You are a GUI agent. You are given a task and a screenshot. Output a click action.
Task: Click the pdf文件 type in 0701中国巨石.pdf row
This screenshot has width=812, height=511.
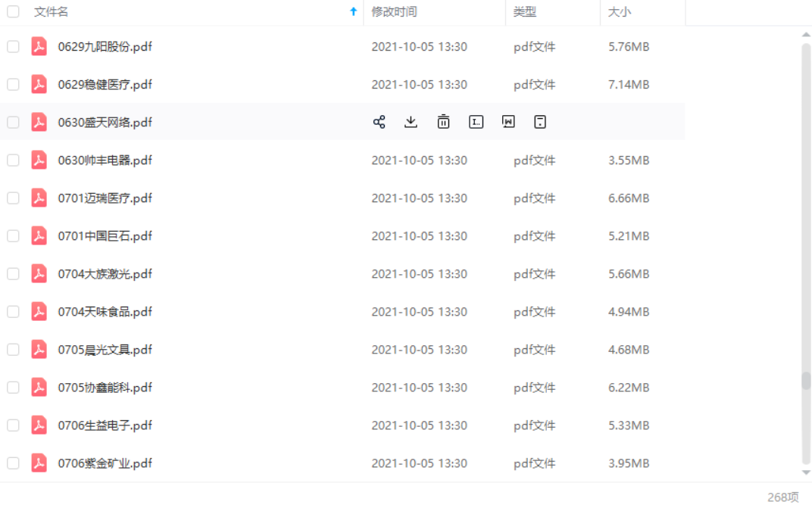(x=535, y=236)
